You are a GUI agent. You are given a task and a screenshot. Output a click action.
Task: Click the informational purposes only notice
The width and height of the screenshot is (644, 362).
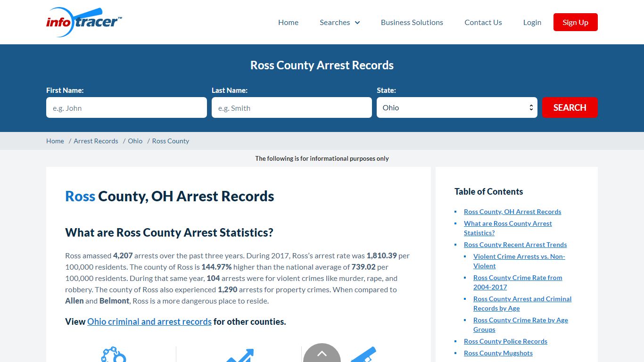point(322,158)
